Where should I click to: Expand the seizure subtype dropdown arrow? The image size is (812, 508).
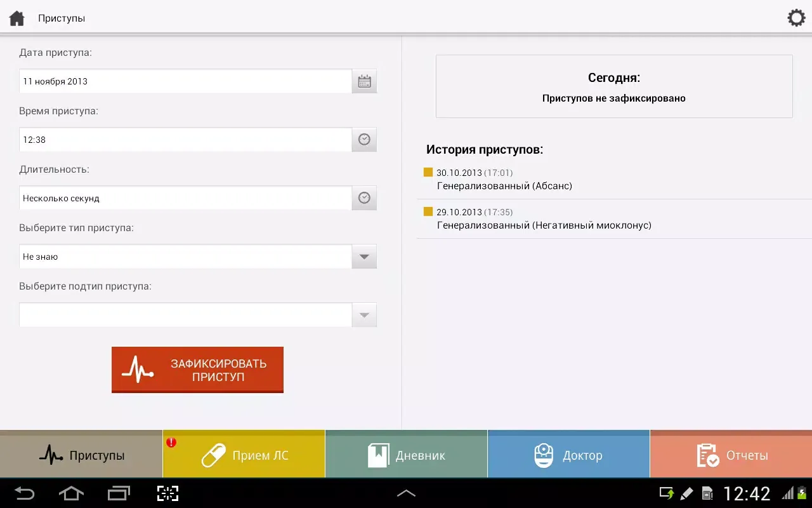[x=364, y=315]
